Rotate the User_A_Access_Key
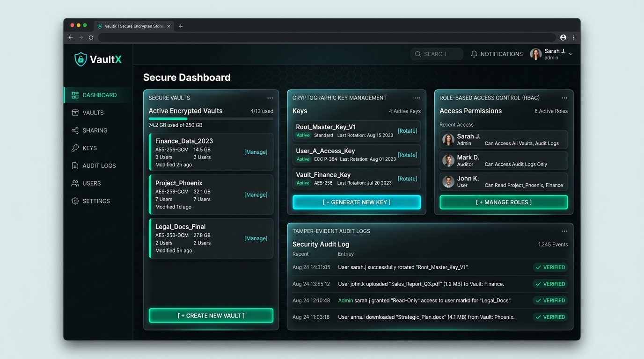This screenshot has height=359, width=644. click(x=407, y=155)
